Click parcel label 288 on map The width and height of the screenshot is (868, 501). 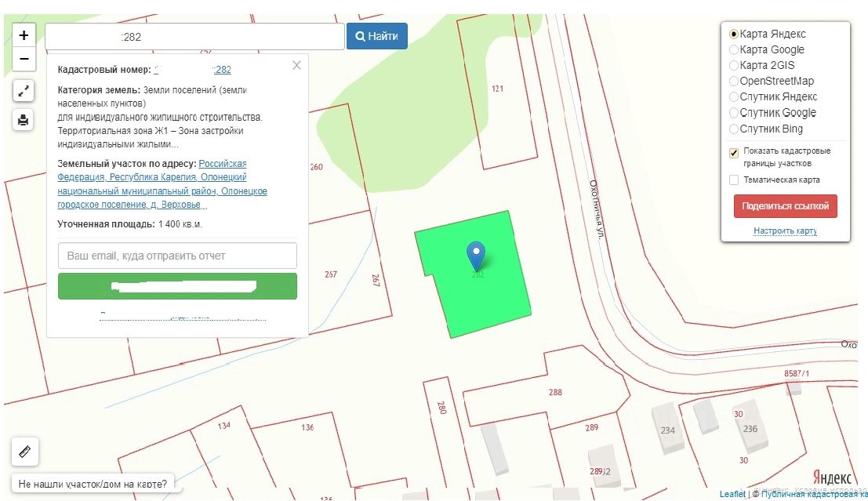(x=555, y=392)
